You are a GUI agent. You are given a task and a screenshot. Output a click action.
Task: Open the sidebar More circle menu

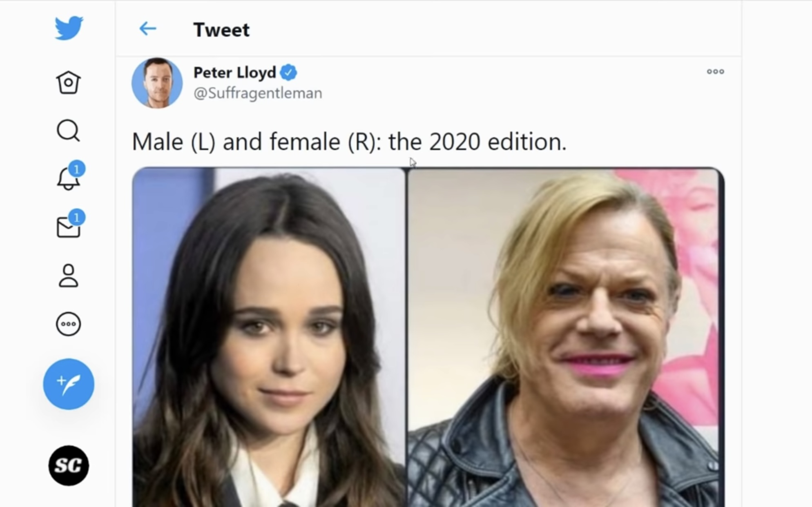click(68, 324)
